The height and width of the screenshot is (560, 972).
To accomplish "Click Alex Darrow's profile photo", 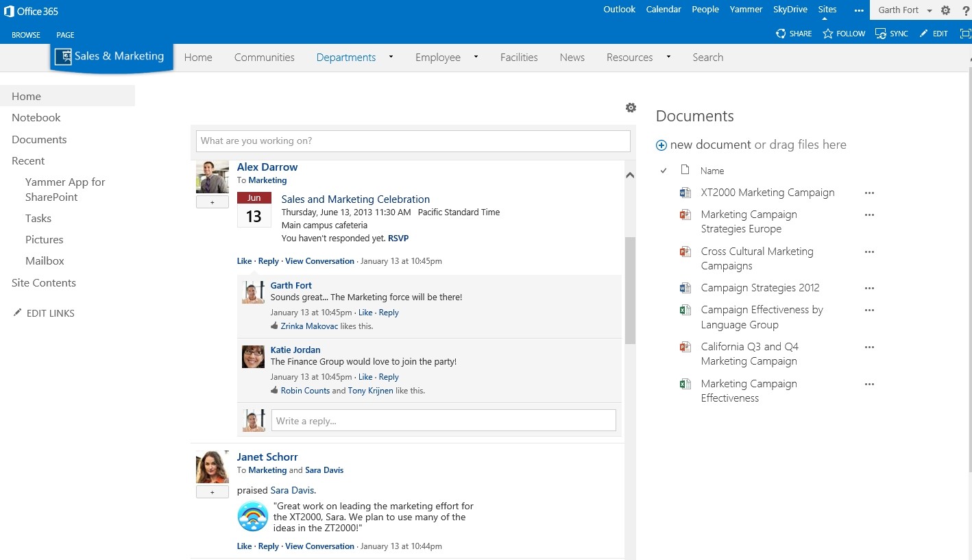I will click(212, 177).
